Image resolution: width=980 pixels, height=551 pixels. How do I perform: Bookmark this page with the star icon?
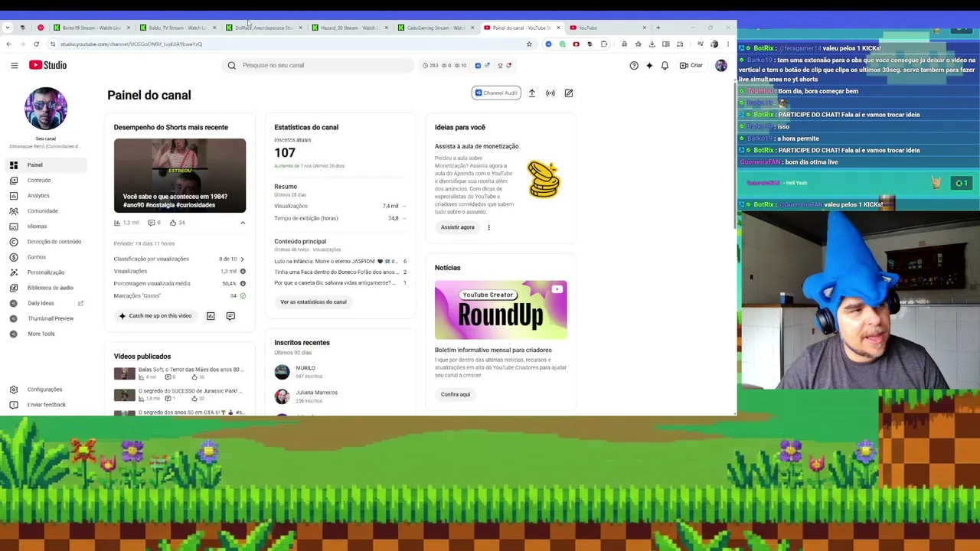[529, 44]
